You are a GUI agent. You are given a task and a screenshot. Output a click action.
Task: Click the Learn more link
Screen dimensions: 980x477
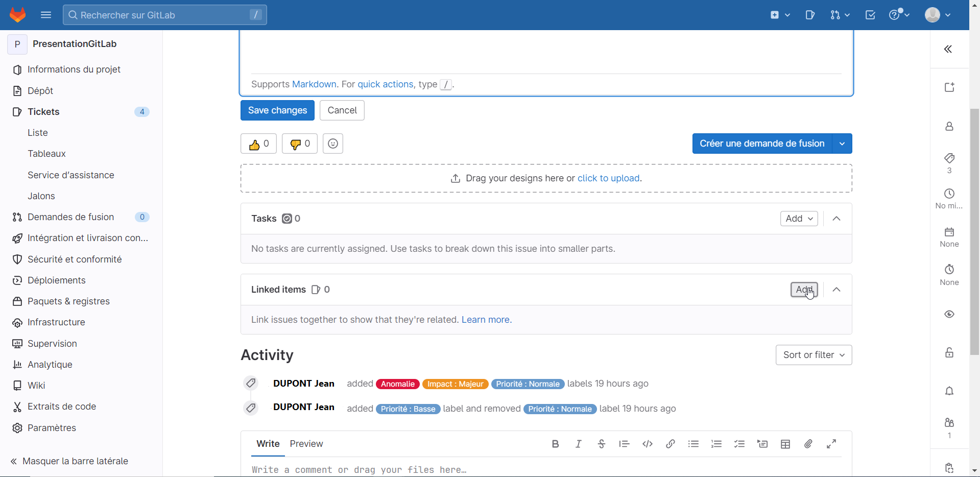click(x=486, y=320)
